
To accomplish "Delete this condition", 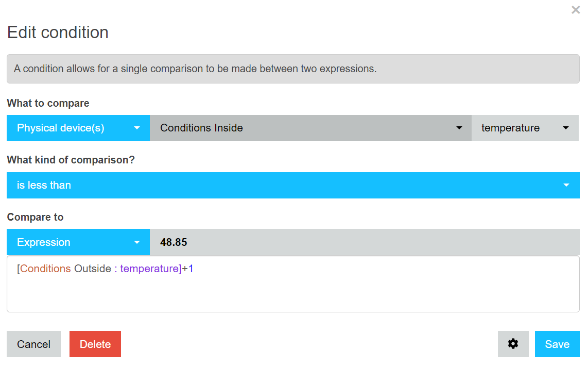I will [x=95, y=344].
